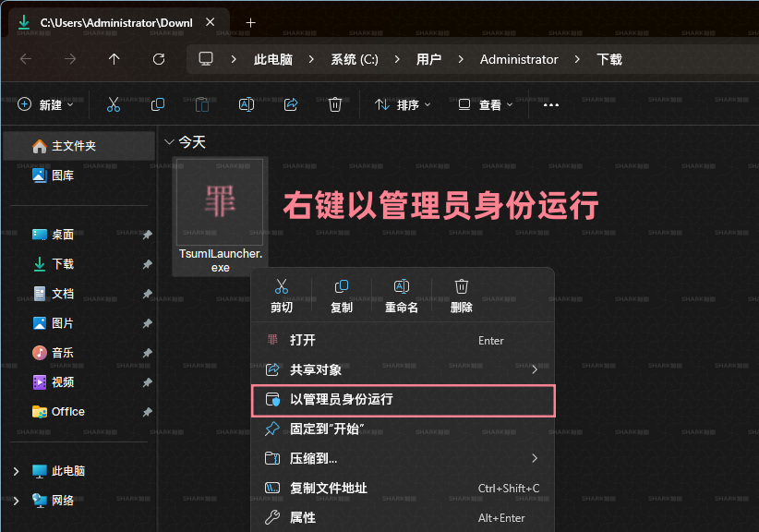Screen dimensions: 759x532
Task: Open 下载 in the sidebar
Action: click(78, 264)
